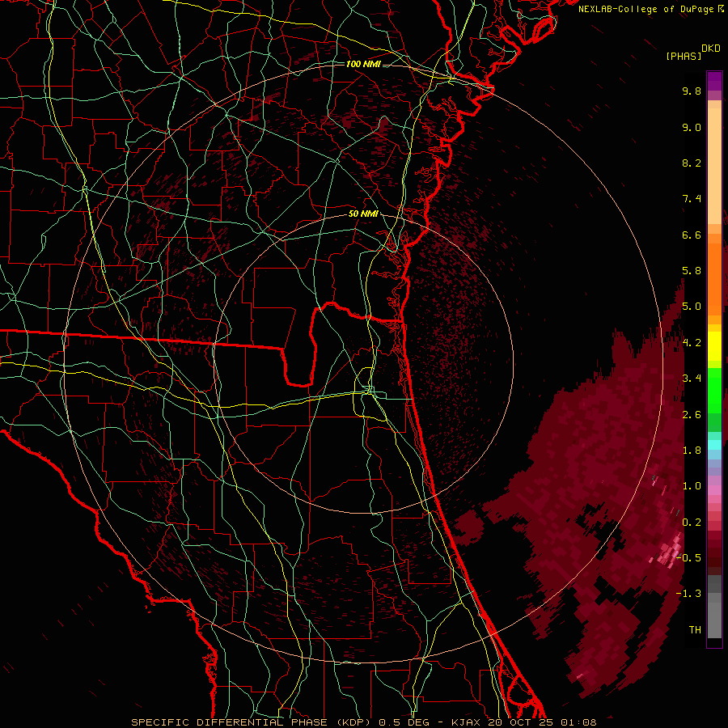Click the 5.8 scale value
This screenshot has width=728, height=728.
click(692, 271)
